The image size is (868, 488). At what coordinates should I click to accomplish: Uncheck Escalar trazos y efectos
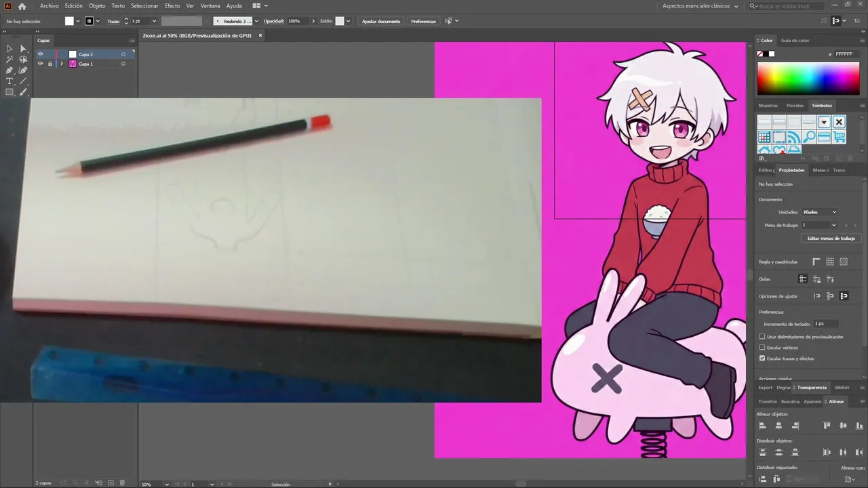pyautogui.click(x=762, y=358)
